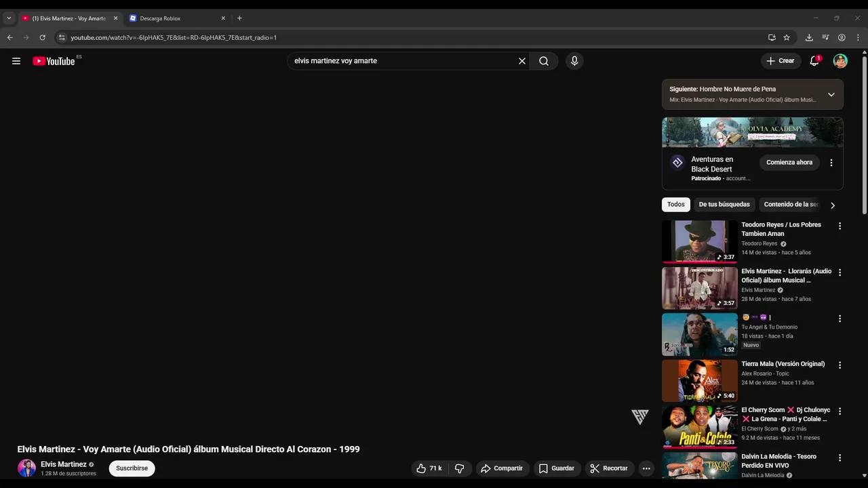Open options for Teodoro Reyes video
Image resolution: width=868 pixels, height=488 pixels.
pos(840,226)
